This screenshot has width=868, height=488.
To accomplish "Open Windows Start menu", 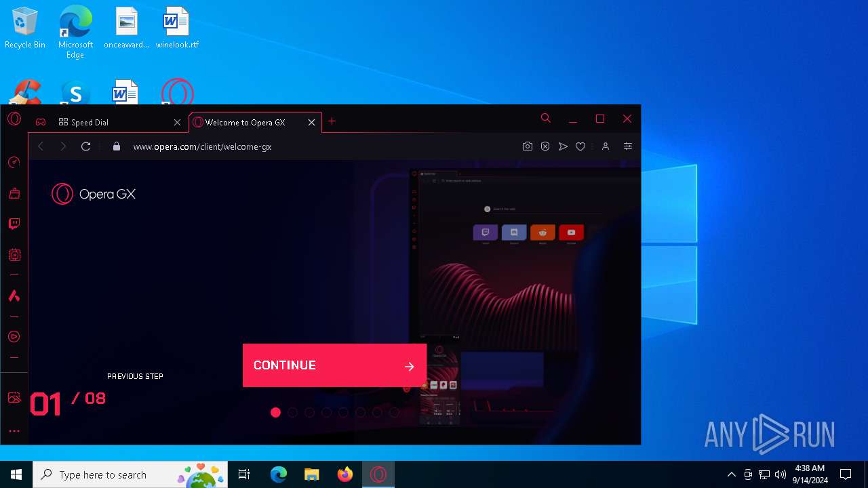I will [16, 474].
